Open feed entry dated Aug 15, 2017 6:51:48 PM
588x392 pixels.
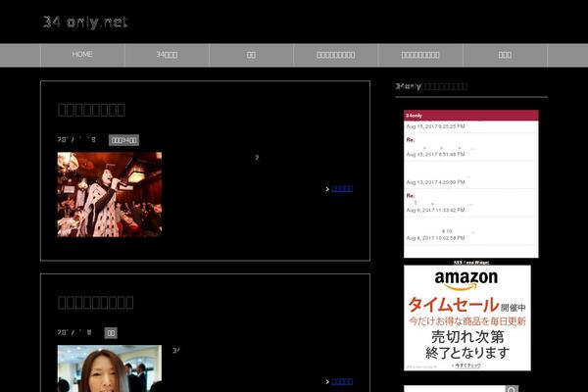(x=471, y=147)
